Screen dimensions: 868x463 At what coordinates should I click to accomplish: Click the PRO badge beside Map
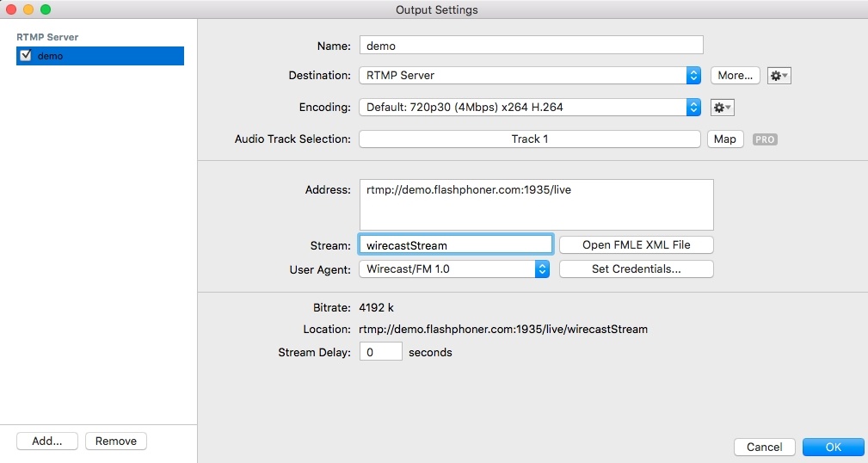[x=765, y=139]
